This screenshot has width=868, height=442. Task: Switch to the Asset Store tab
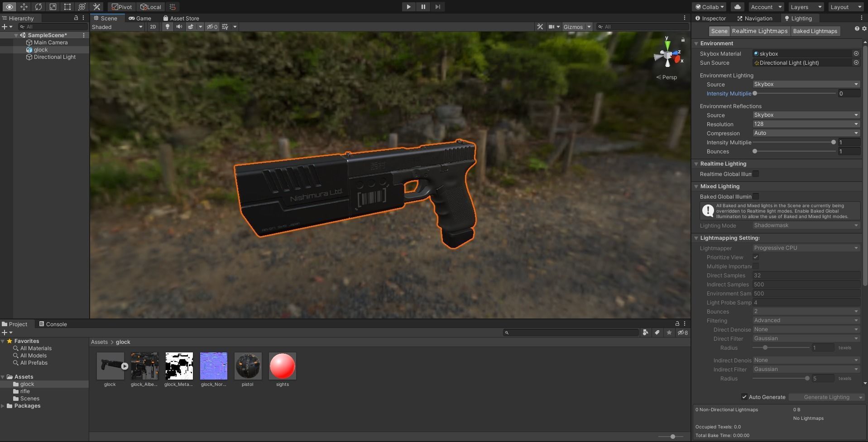point(181,18)
